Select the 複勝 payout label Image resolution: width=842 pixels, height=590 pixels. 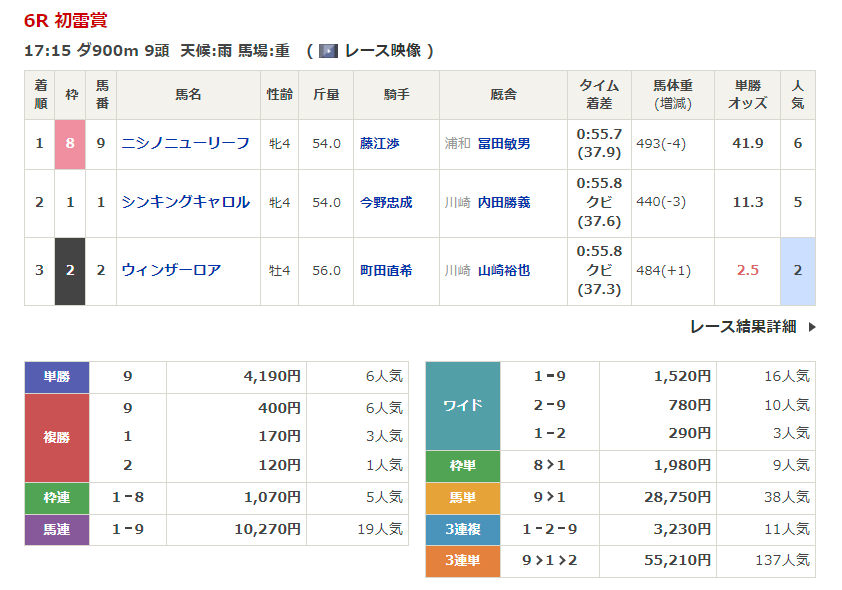(x=57, y=437)
